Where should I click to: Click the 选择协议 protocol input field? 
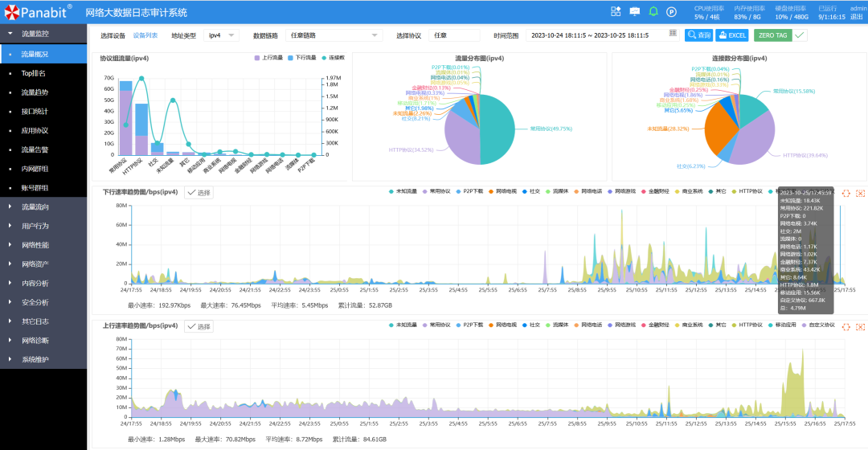[x=454, y=35]
